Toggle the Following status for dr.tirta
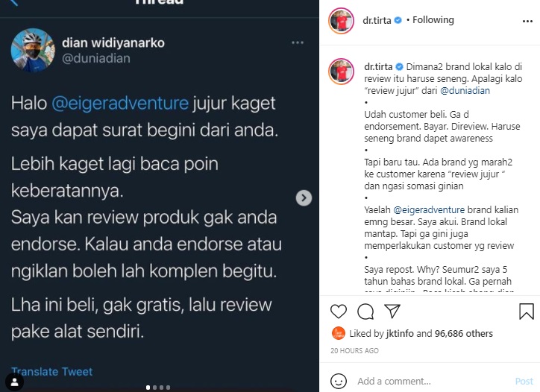540x392 pixels. (x=433, y=20)
